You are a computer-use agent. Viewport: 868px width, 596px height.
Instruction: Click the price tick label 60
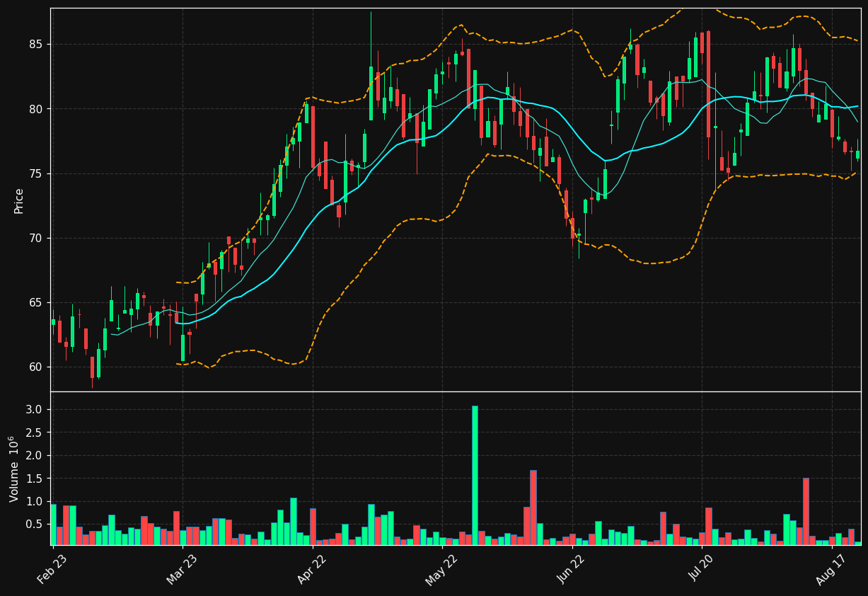pyautogui.click(x=35, y=367)
